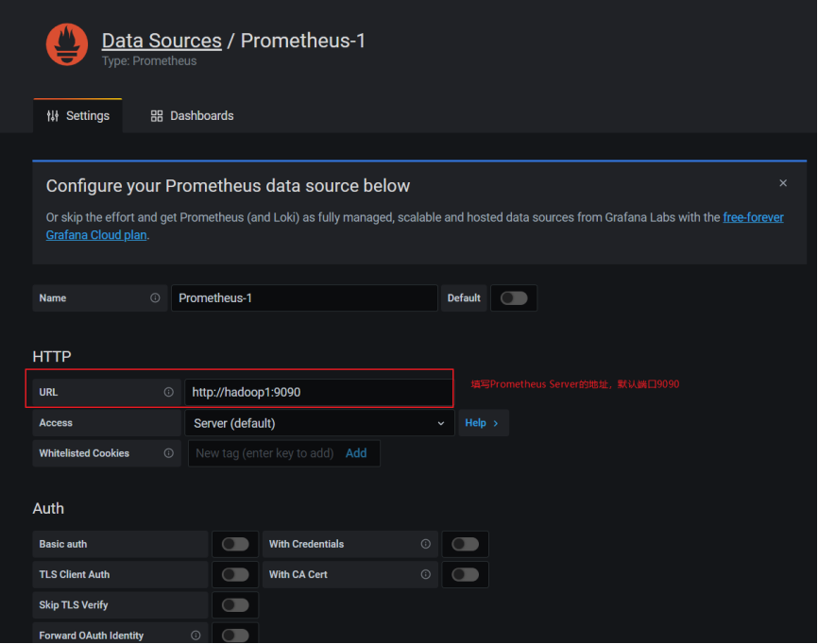Click the TLS Client Auth label
The height and width of the screenshot is (644, 818).
pyautogui.click(x=74, y=574)
